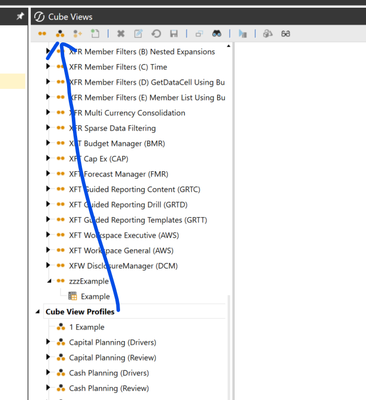Expand XFT Budget Manager (BMR) group

(x=48, y=143)
